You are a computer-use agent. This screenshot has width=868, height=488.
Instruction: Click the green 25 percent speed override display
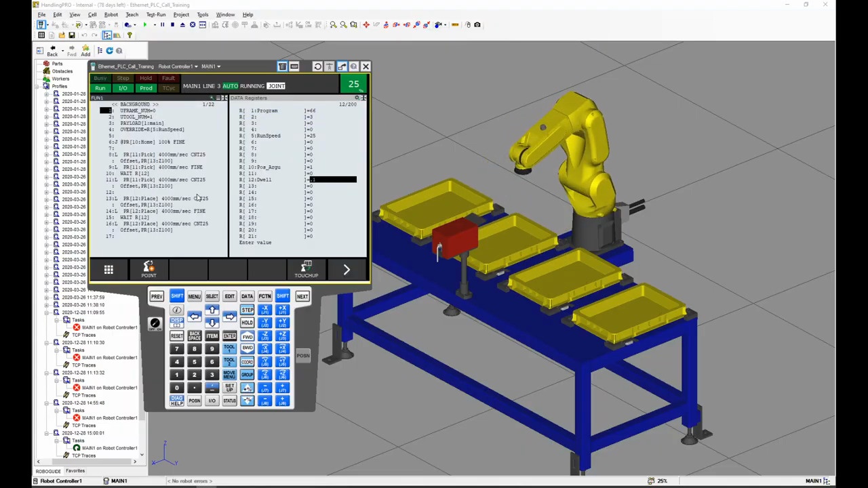(x=353, y=84)
